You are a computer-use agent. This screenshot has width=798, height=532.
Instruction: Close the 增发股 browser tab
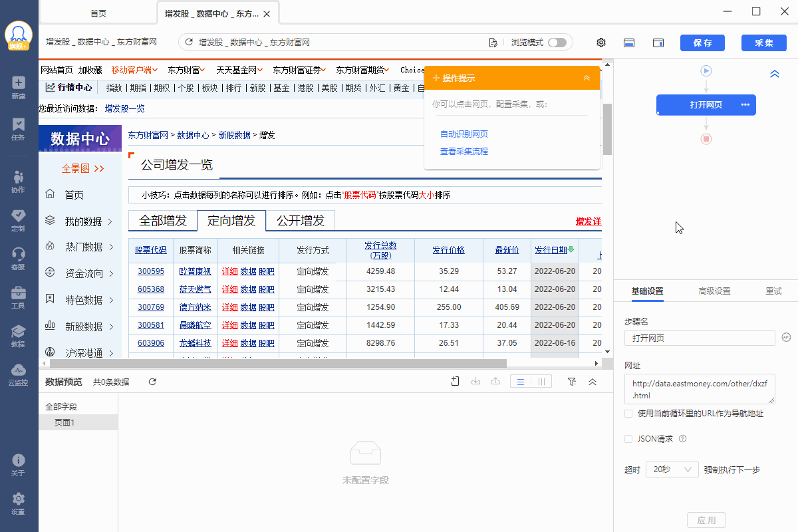coord(267,14)
